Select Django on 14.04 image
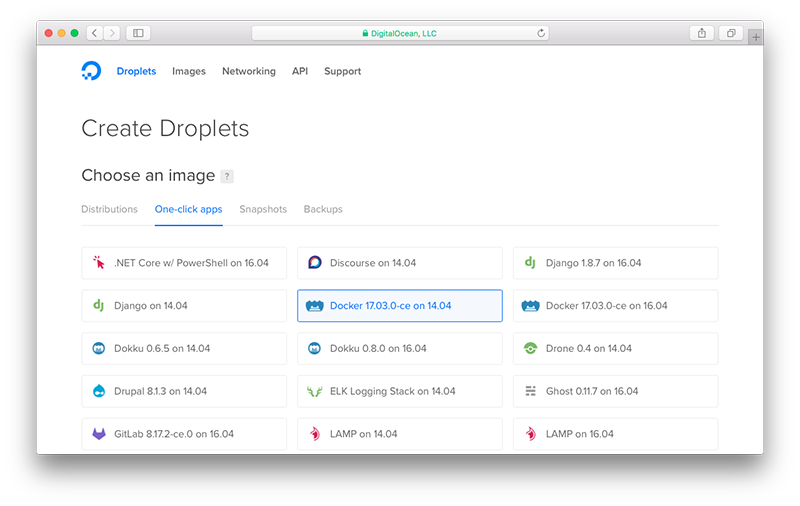 click(x=184, y=306)
